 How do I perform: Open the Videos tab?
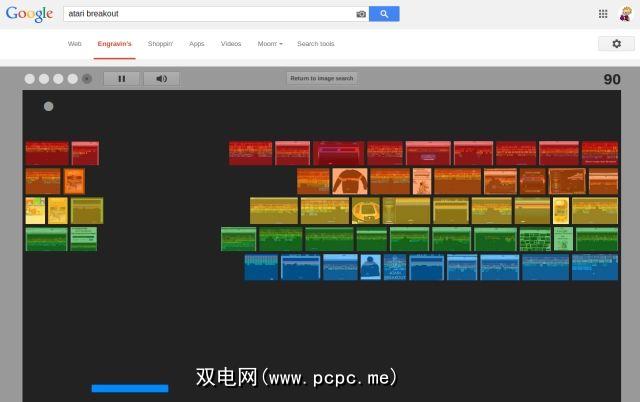[231, 44]
